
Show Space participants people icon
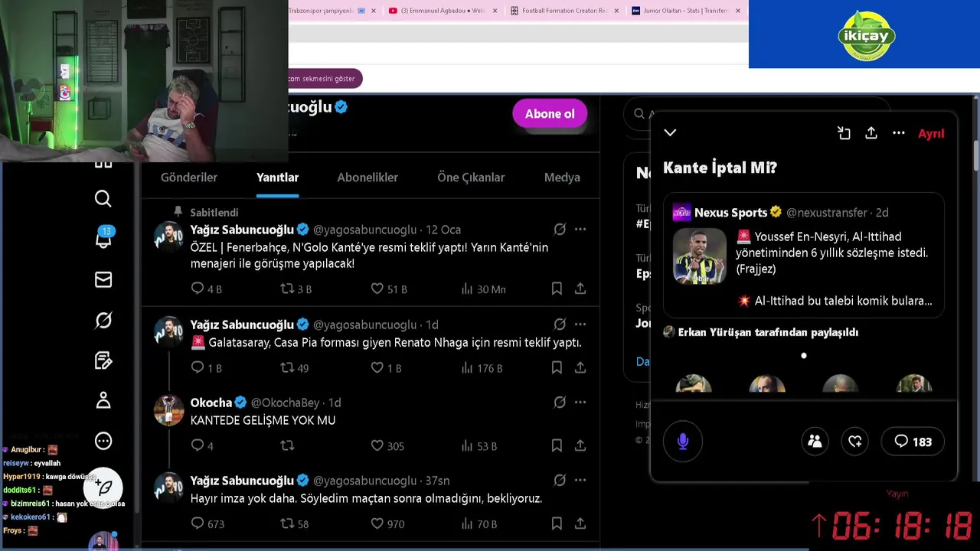click(815, 442)
